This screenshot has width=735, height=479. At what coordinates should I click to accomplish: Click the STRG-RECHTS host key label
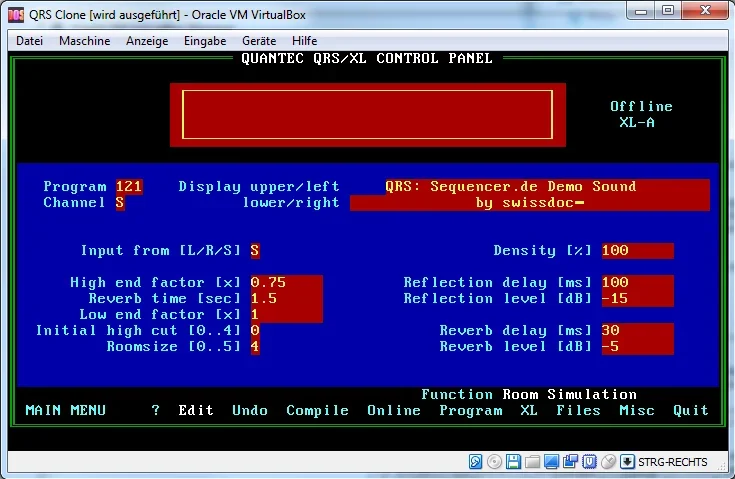[x=672, y=462]
